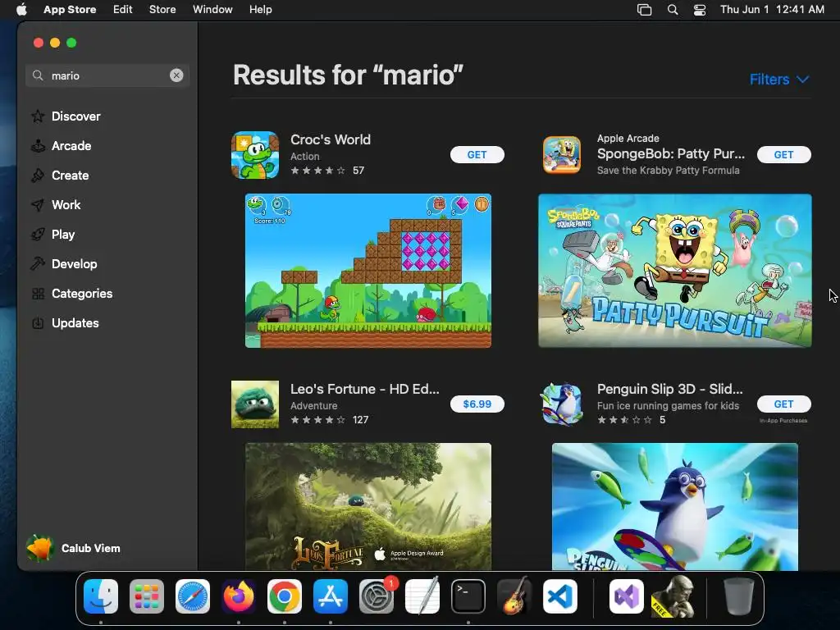
Task: Open the Patty Pursuit banner image
Action: (x=675, y=271)
